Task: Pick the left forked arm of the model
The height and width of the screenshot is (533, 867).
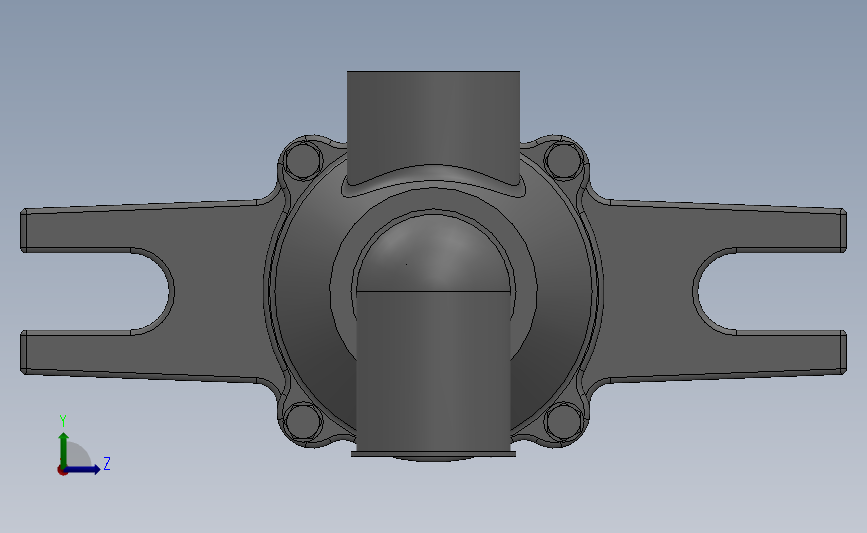Action: 221,291
